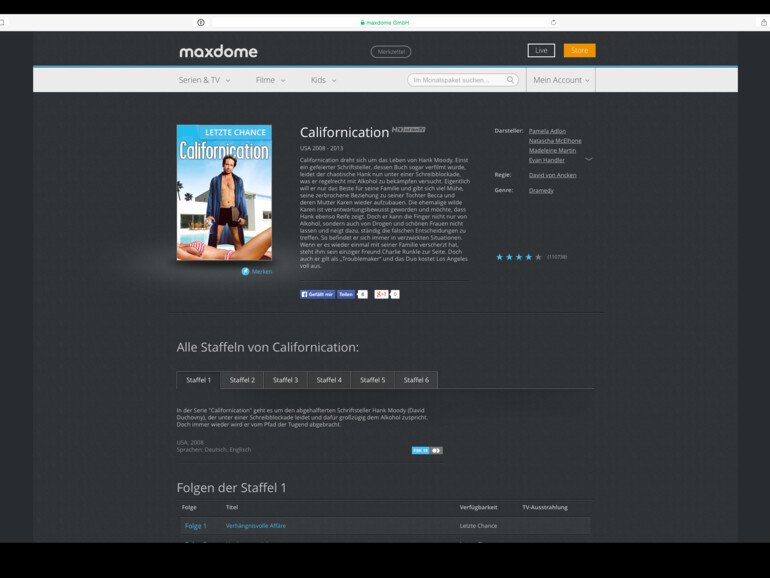770x578 pixels.
Task: Select the Staffel 1 tab
Action: click(198, 380)
